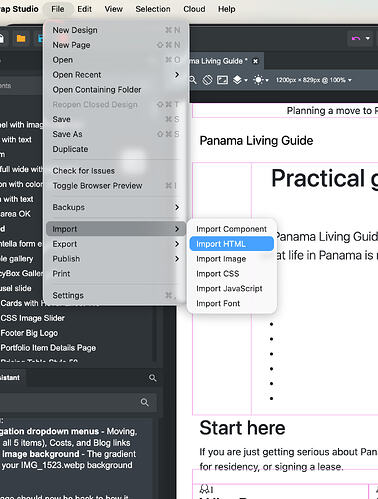Select Portfolio Item Details Page component
Screen dimensions: 378x499
[x=48, y=348]
